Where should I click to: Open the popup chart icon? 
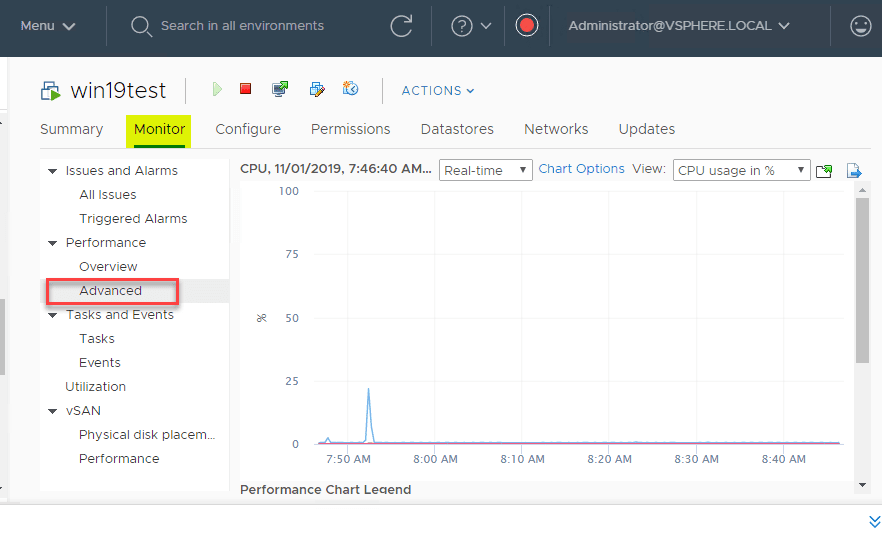tap(824, 171)
